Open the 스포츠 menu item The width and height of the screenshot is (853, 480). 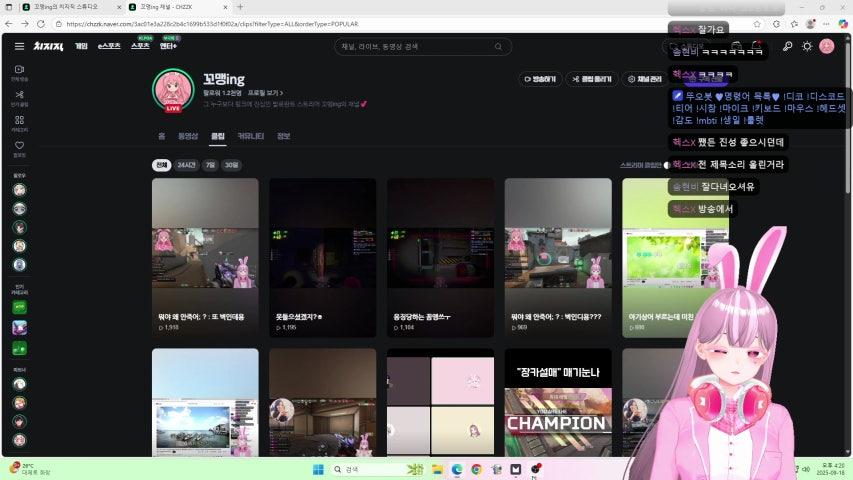[140, 46]
